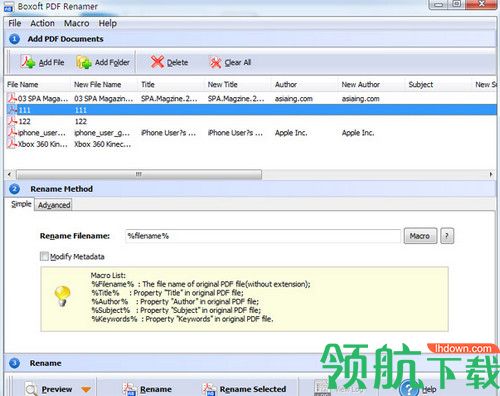500x396 pixels.
Task: Click the Rename Filename input field
Action: (x=263, y=236)
